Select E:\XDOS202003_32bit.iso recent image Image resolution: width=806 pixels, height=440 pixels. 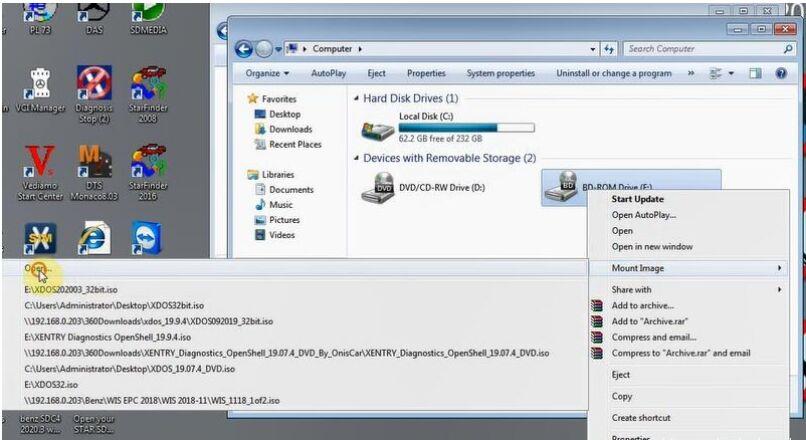coord(71,290)
